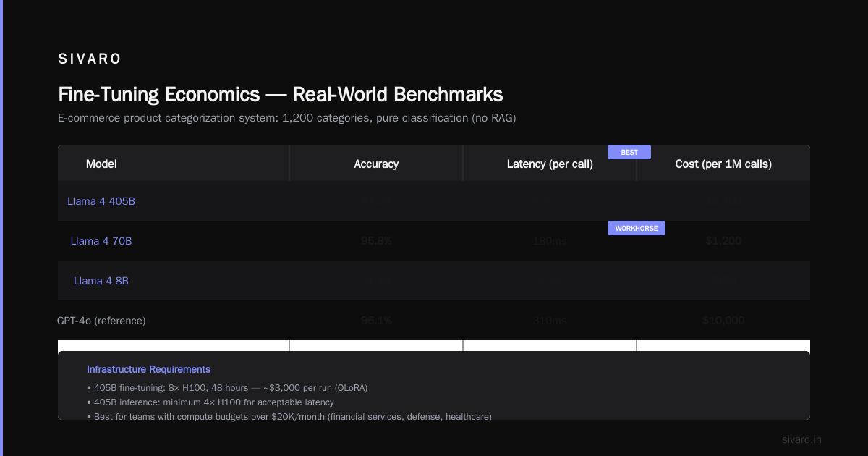Click the Infrastructure Requirements heading
This screenshot has width=868, height=456.
point(148,369)
